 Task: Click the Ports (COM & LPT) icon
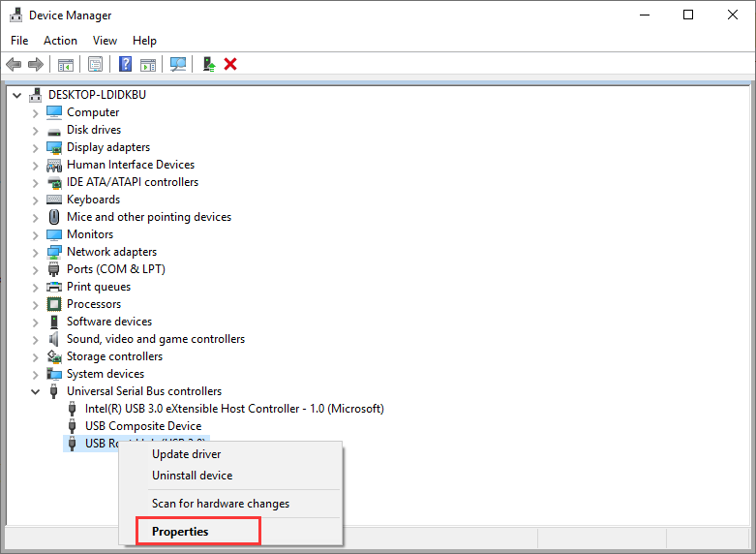click(54, 269)
